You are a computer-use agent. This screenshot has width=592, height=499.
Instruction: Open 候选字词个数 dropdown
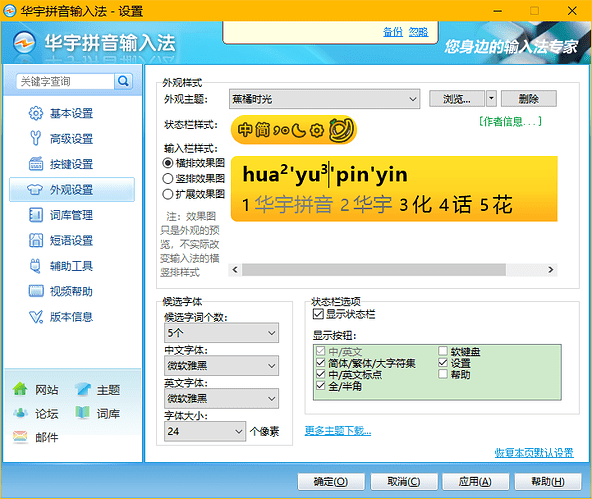click(x=222, y=333)
